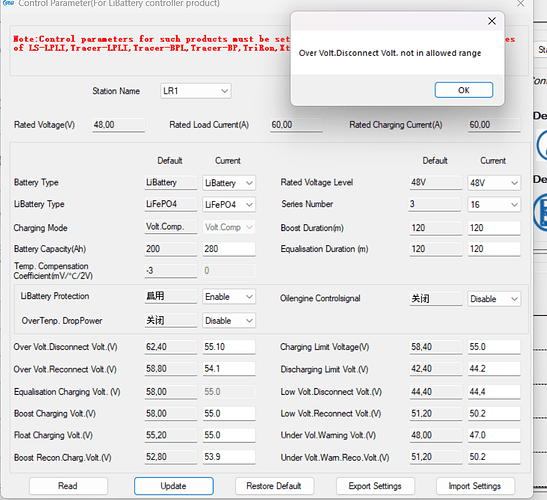Click default Temp. Compensation Coefficient -3
547x500 pixels.
(171, 271)
